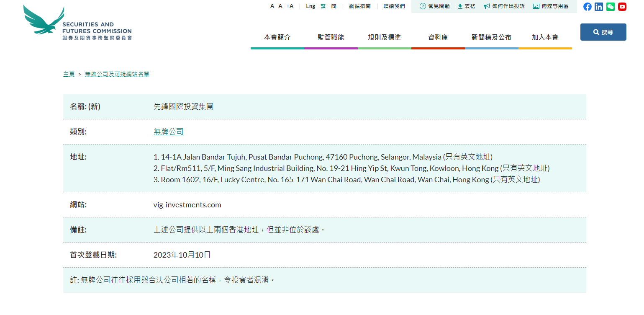This screenshot has width=644, height=315.
Task: Go to 無牌公司及可疑網站名單 breadcrumb
Action: (x=117, y=74)
